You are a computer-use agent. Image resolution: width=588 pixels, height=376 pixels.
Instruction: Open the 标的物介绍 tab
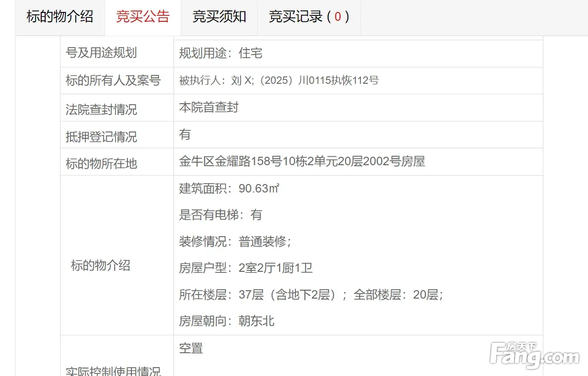pos(59,16)
